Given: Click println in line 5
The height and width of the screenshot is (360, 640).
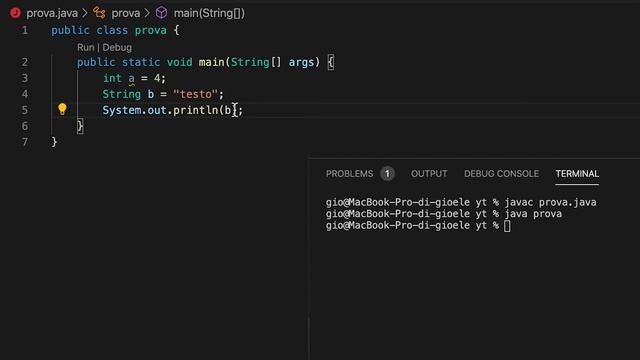Looking at the screenshot, I should 196,110.
